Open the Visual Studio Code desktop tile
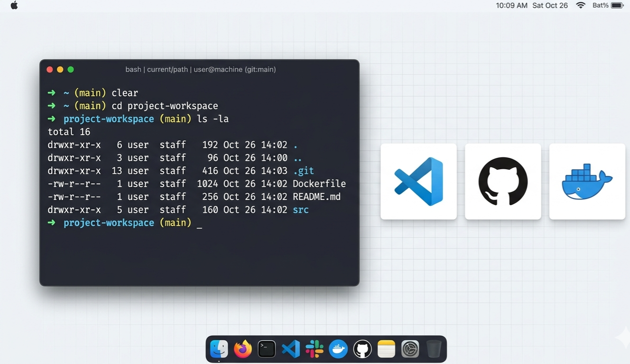Viewport: 630px width, 364px height. pyautogui.click(x=418, y=182)
